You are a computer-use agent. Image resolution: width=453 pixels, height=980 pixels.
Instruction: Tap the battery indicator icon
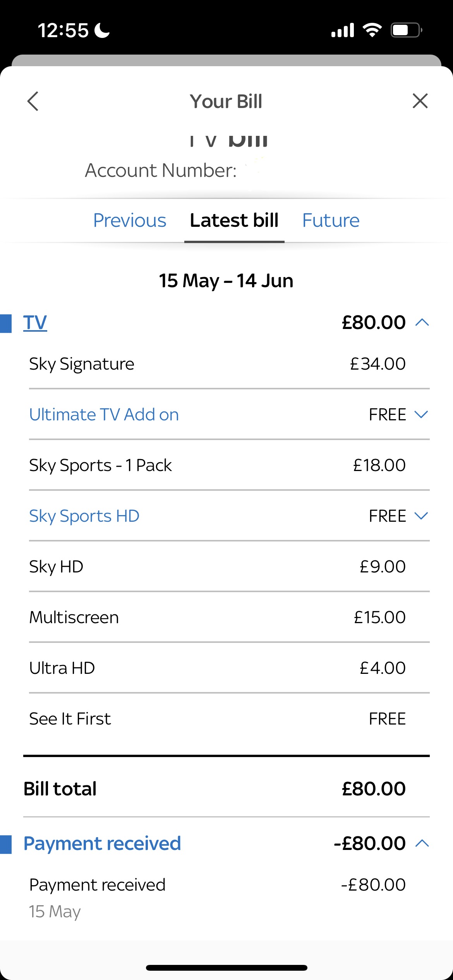click(x=406, y=30)
